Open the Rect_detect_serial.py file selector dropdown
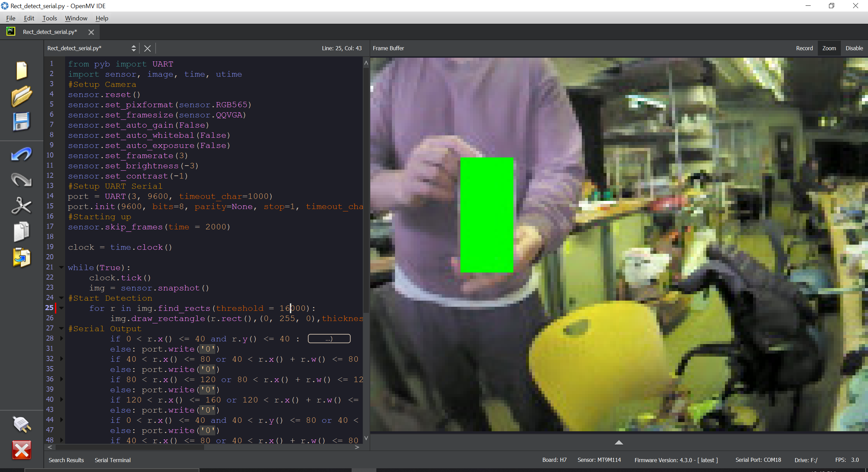This screenshot has width=868, height=472. 134,48
